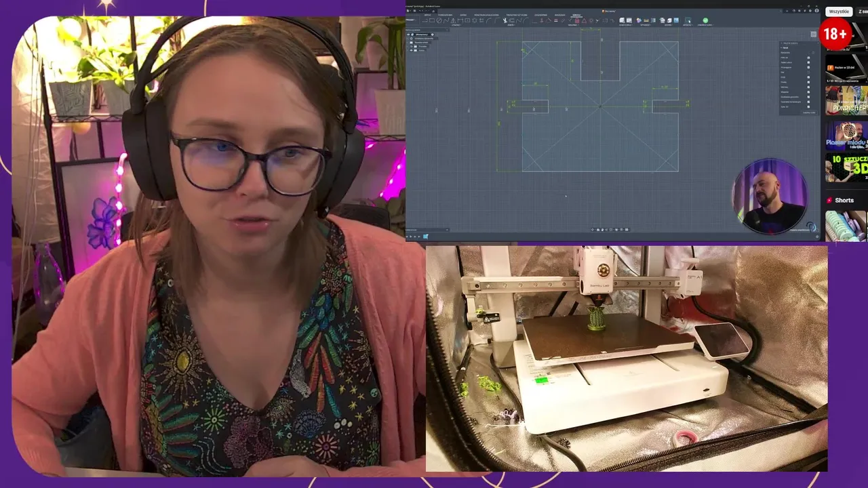Toggle visibility eye of the browser root component

point(408,35)
